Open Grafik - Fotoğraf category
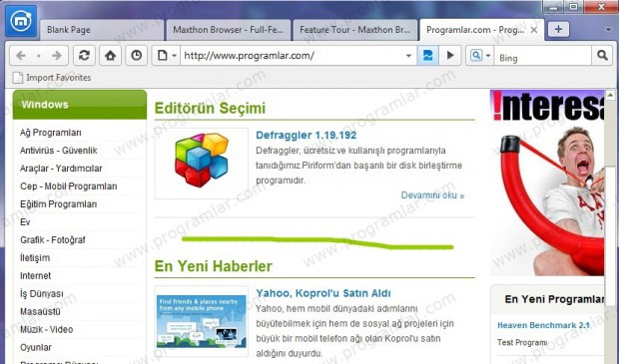 [53, 239]
